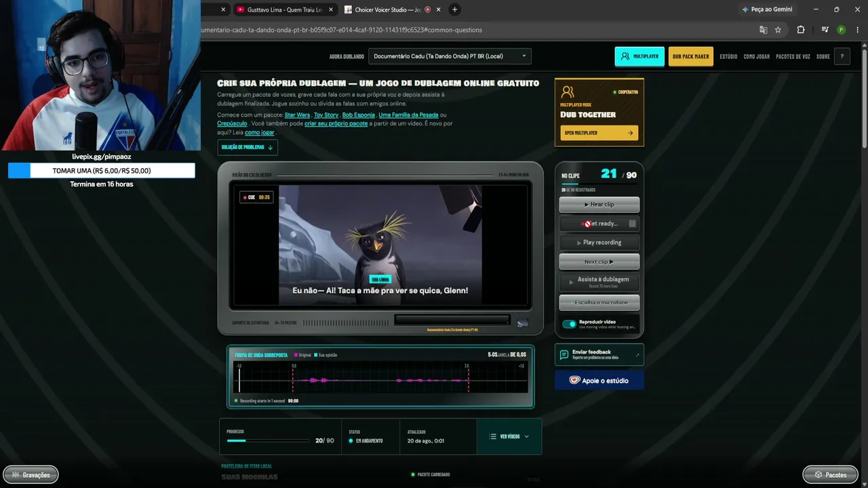Select the Choicer Voicer Studio tab
The image size is (868, 488).
(x=393, y=9)
